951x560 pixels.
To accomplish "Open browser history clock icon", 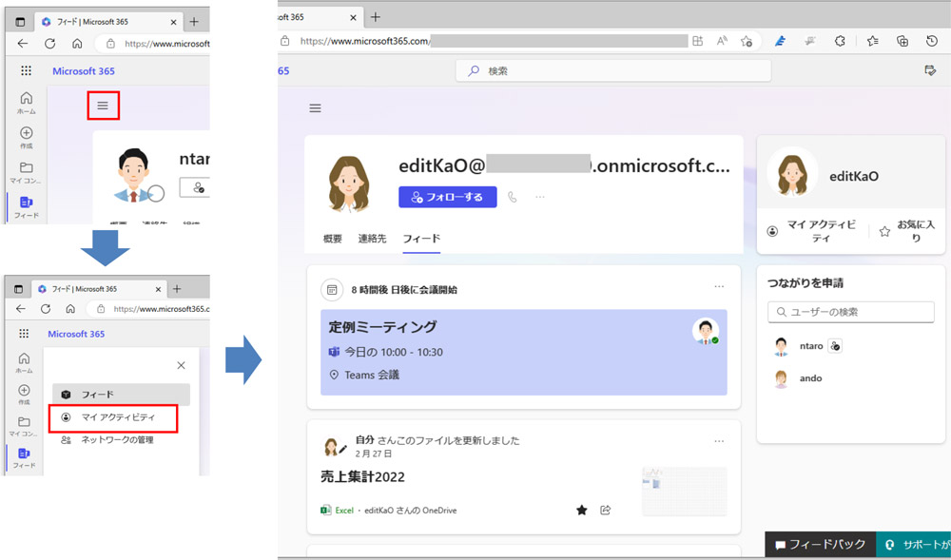I will click(x=932, y=41).
